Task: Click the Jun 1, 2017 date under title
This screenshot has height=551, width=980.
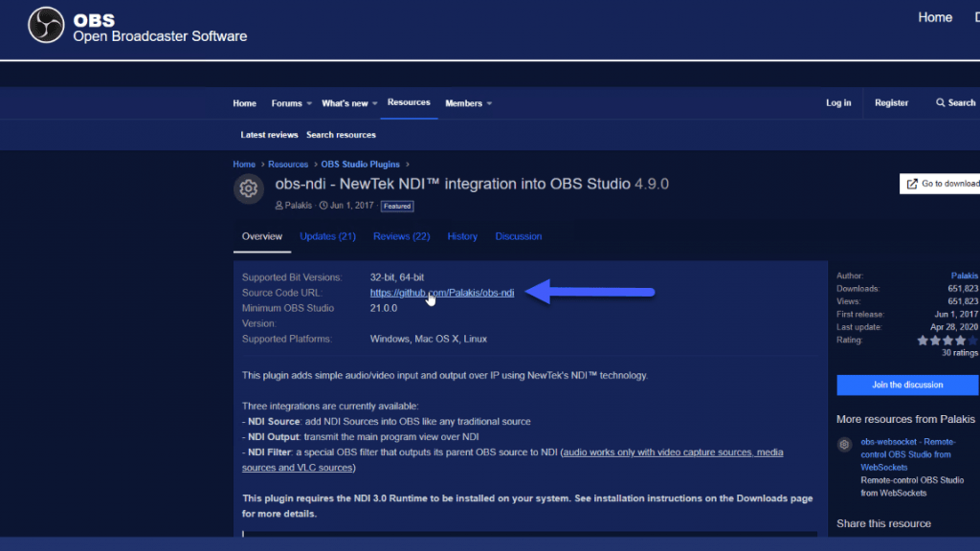Action: (351, 205)
